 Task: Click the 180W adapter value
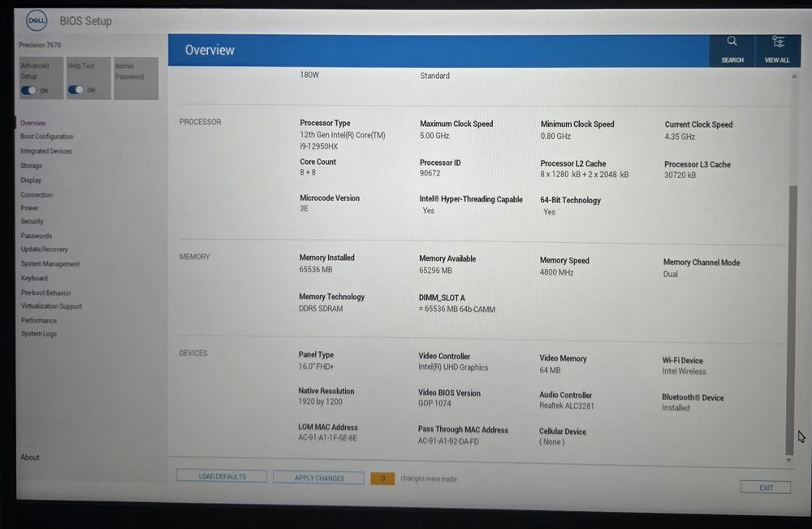[x=309, y=75]
